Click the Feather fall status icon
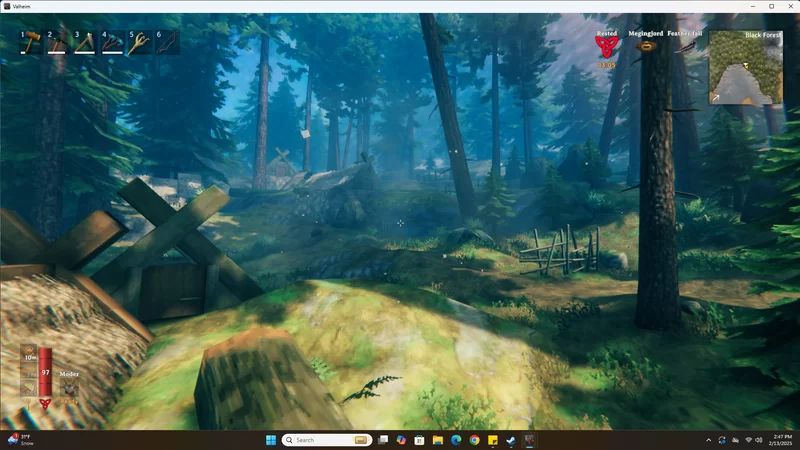800x450 pixels. [x=685, y=47]
